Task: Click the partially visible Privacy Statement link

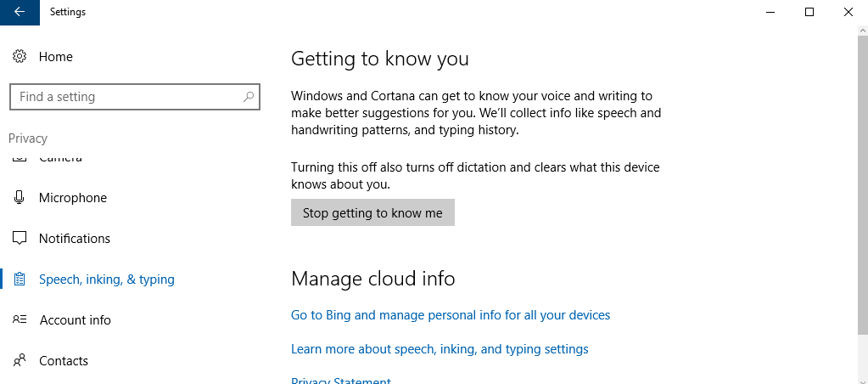Action: click(x=341, y=381)
